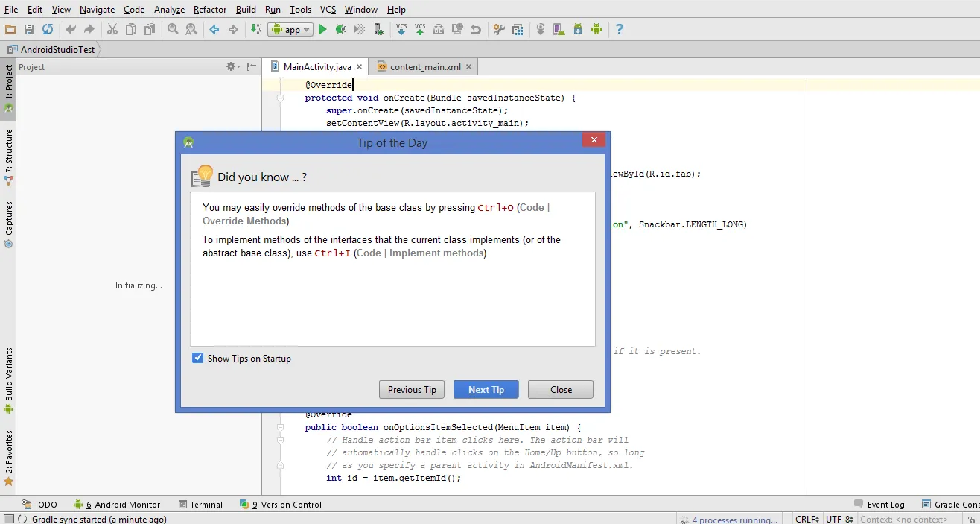Toggle the 1: Project side tool window
This screenshot has width=980, height=524.
9,88
